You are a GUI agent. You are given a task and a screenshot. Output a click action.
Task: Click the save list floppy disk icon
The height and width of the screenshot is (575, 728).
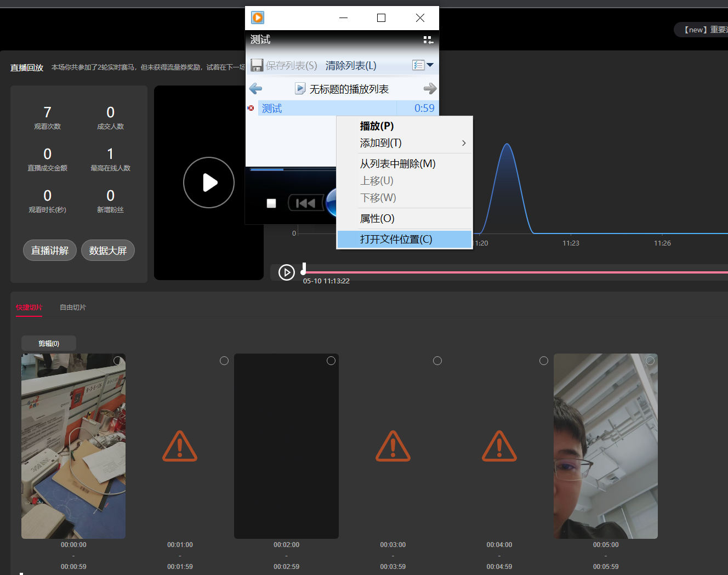[x=257, y=65]
